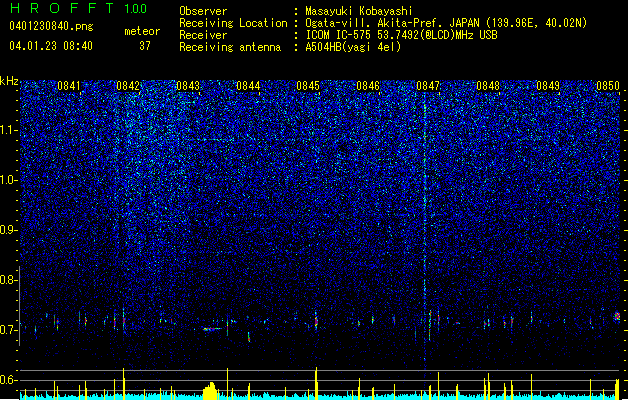
Task: Click the 0.7 kHz axis label
Action: pos(8,330)
